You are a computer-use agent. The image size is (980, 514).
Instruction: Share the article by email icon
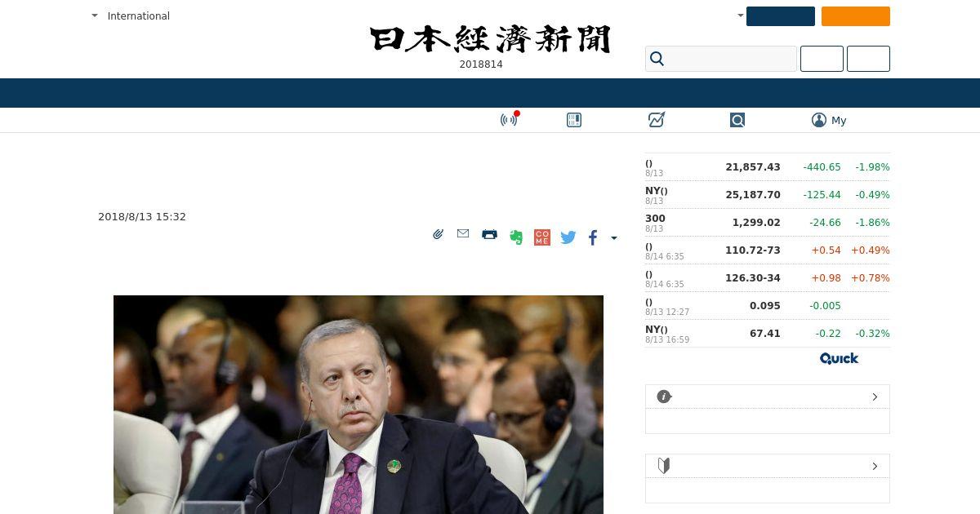pyautogui.click(x=463, y=234)
